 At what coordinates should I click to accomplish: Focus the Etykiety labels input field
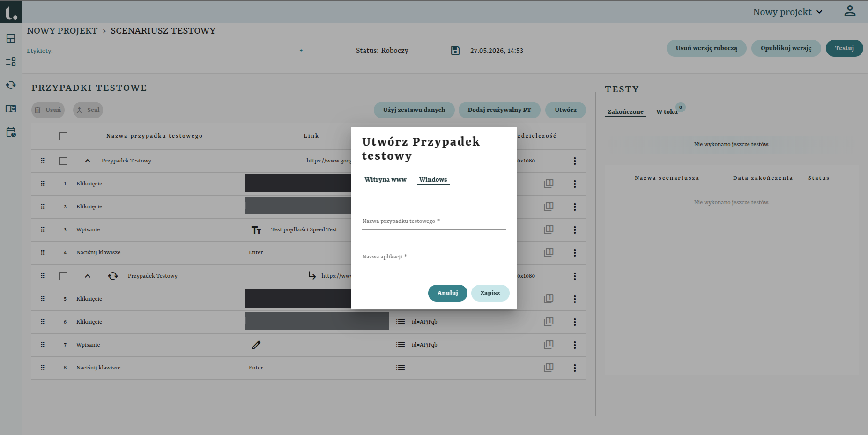[193, 51]
